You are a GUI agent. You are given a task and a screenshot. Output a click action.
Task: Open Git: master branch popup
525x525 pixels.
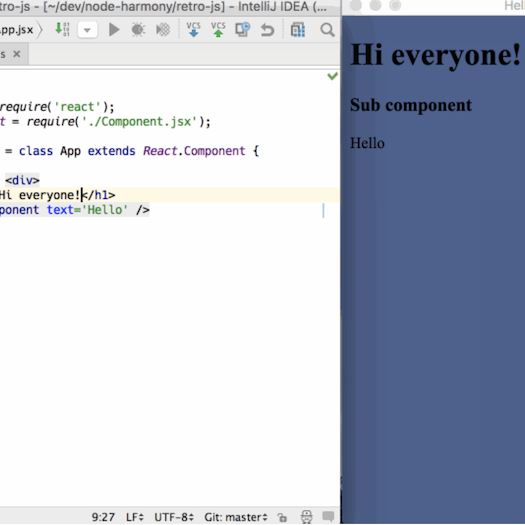click(236, 517)
